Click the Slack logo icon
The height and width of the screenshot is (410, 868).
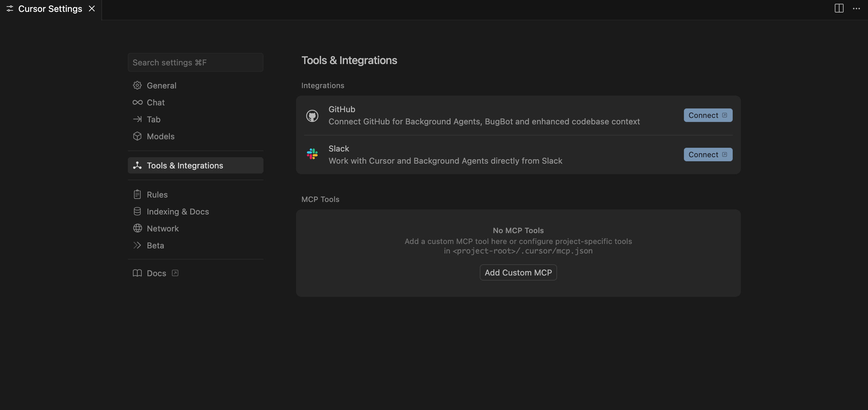312,154
